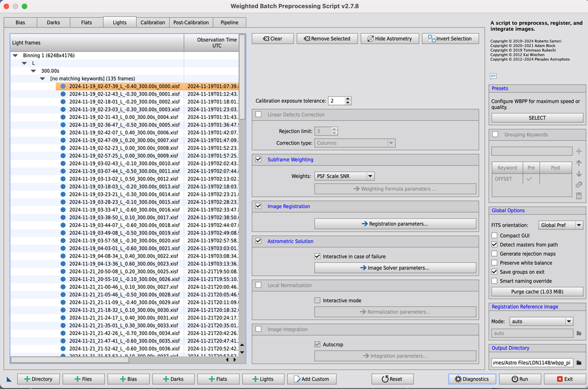Disable Image Registration checkbox
The height and width of the screenshot is (389, 588).
coord(258,206)
